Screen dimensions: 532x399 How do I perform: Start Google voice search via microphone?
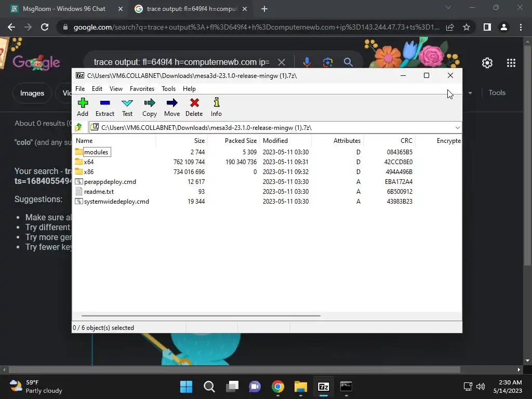[x=307, y=62]
